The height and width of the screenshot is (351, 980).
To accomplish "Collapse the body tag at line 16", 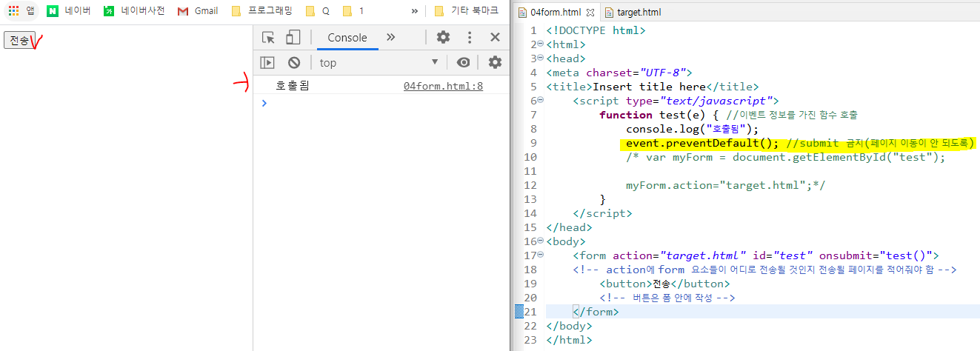I will tap(540, 241).
